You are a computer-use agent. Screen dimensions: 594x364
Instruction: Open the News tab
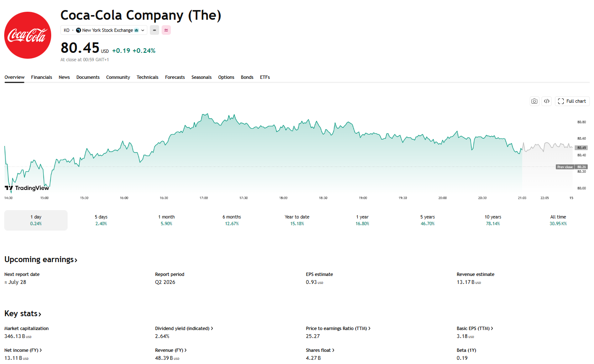64,77
